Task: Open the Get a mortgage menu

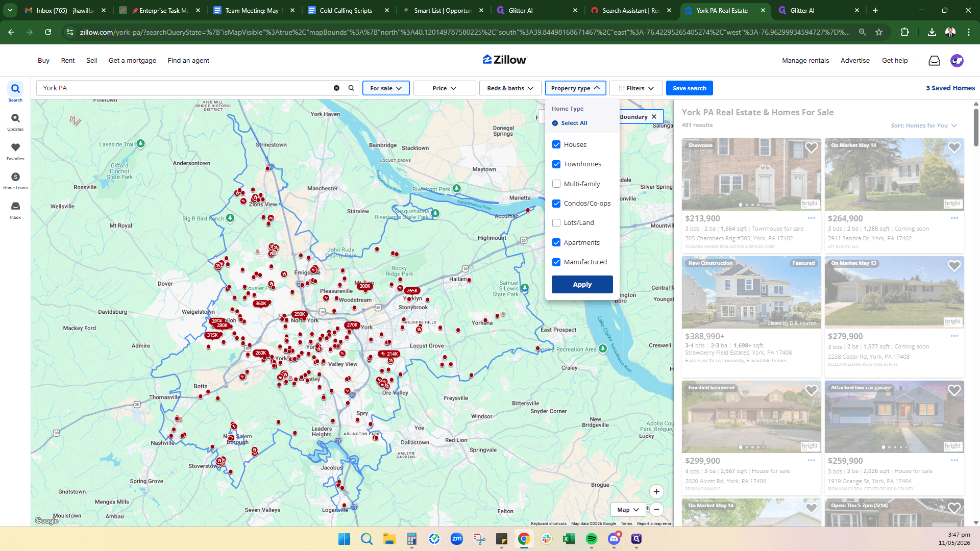Action: 133,61
